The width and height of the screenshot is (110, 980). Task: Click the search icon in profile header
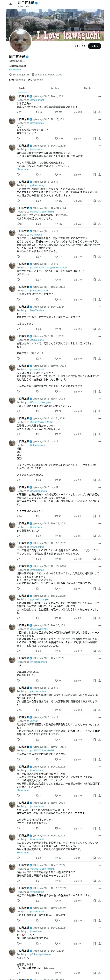(83, 46)
